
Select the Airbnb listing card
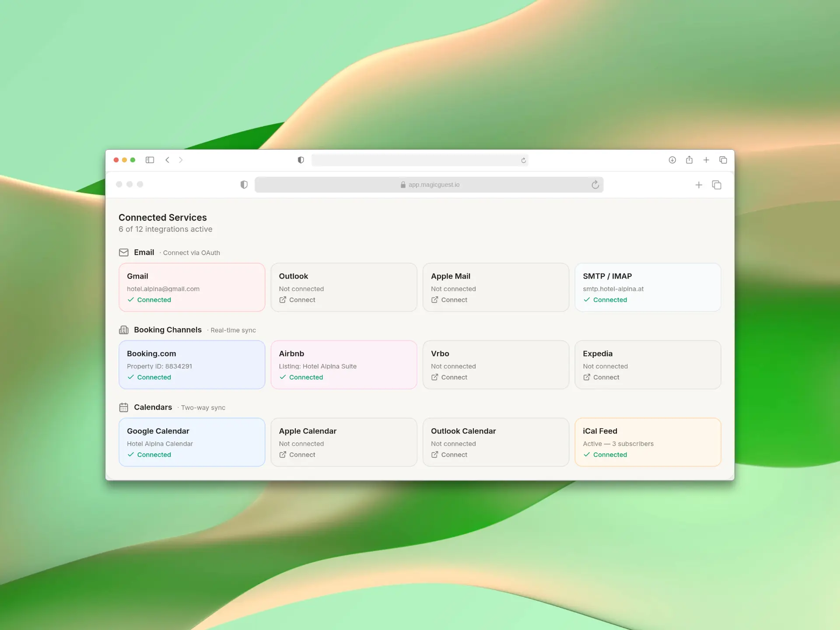344,365
